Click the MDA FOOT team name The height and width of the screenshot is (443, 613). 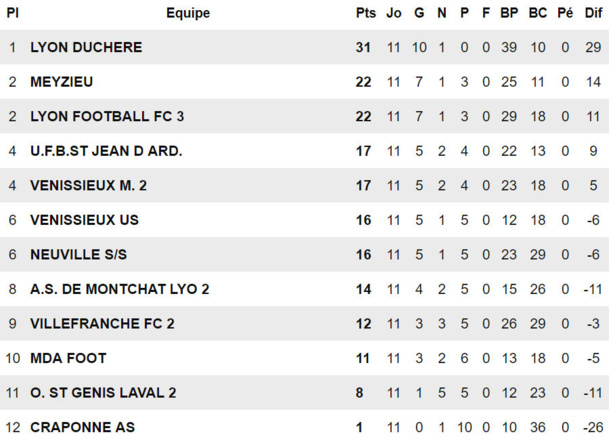pos(68,358)
